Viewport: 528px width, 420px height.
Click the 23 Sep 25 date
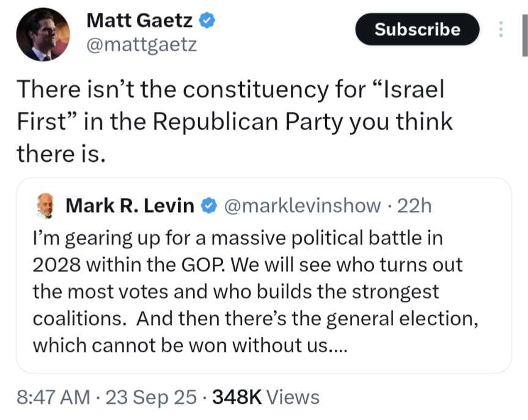[151, 397]
